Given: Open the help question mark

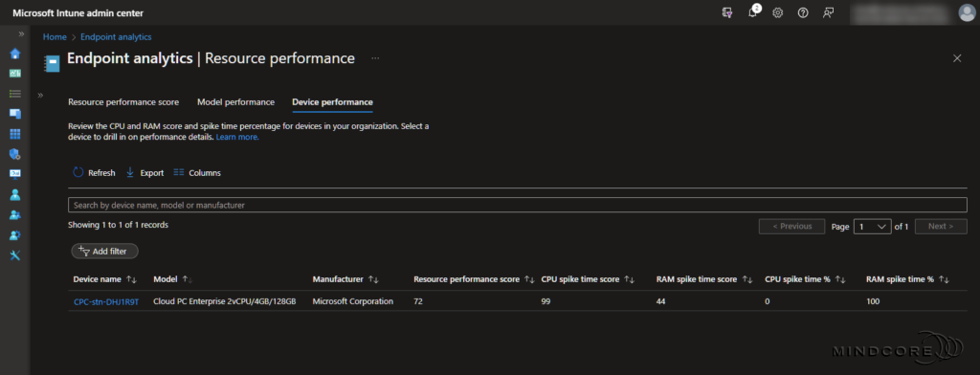Looking at the screenshot, I should pyautogui.click(x=803, y=12).
